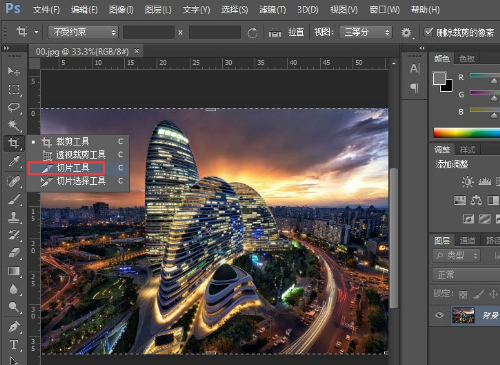
Task: Select the Eyedropper tool
Action: (x=14, y=162)
